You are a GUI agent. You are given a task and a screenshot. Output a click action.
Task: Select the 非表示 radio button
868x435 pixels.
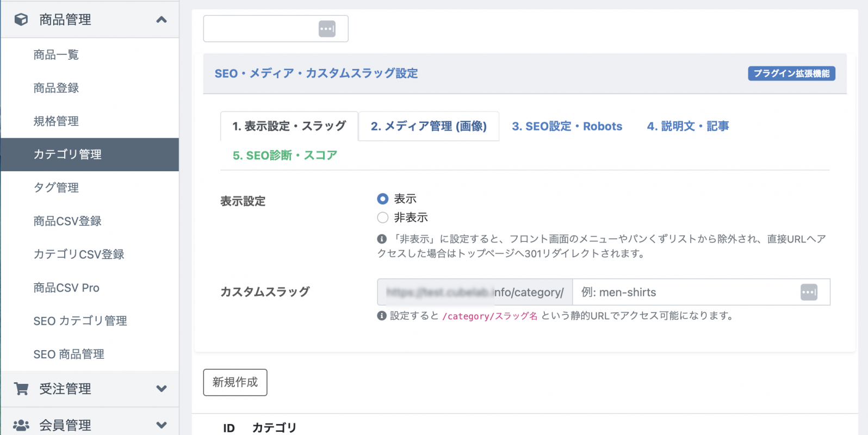(x=383, y=217)
